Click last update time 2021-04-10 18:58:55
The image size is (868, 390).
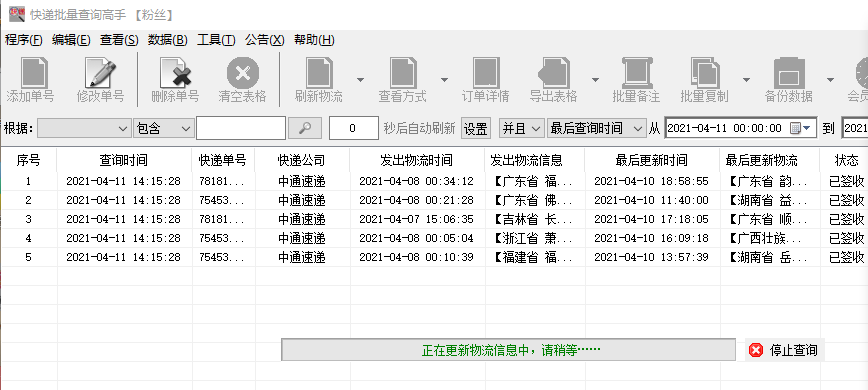[x=652, y=181]
